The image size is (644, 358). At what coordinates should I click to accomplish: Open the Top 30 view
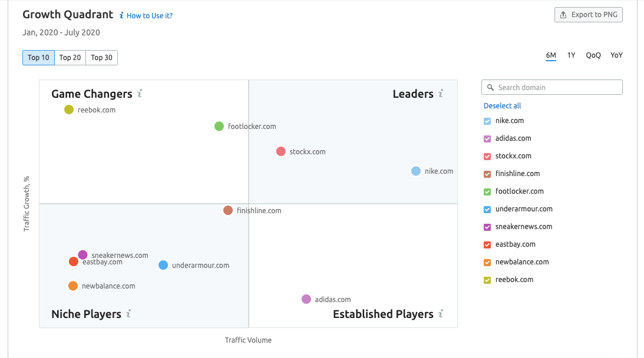[101, 58]
